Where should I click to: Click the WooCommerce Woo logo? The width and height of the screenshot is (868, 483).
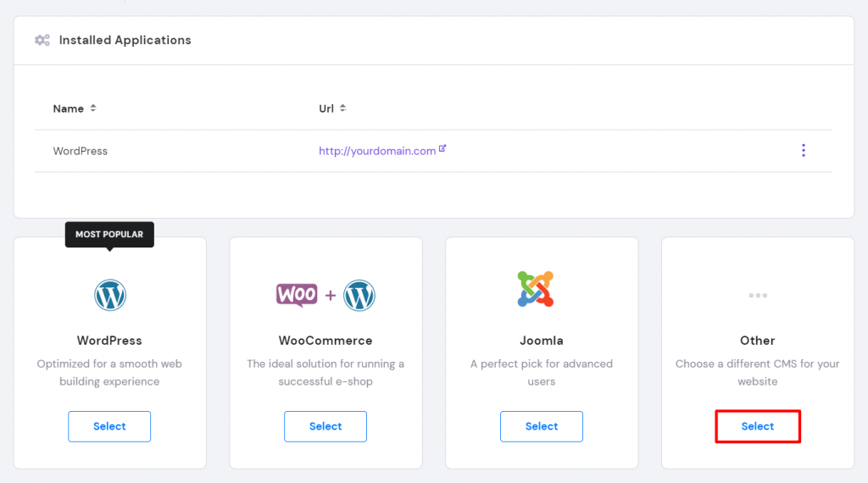[297, 295]
